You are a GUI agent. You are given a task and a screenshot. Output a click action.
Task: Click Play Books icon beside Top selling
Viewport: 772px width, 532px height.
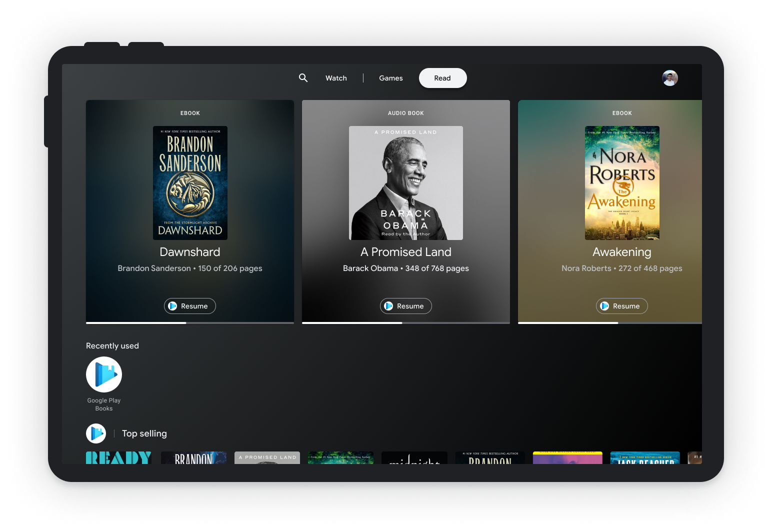[96, 433]
